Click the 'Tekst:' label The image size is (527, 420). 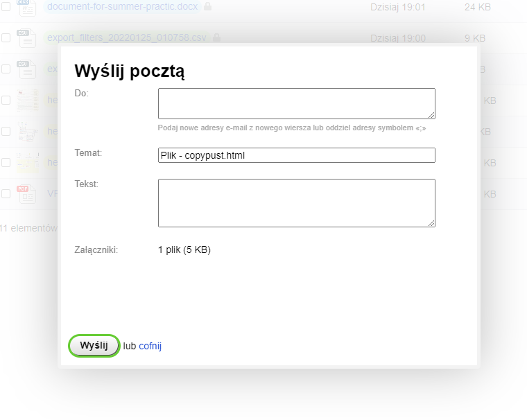click(87, 184)
